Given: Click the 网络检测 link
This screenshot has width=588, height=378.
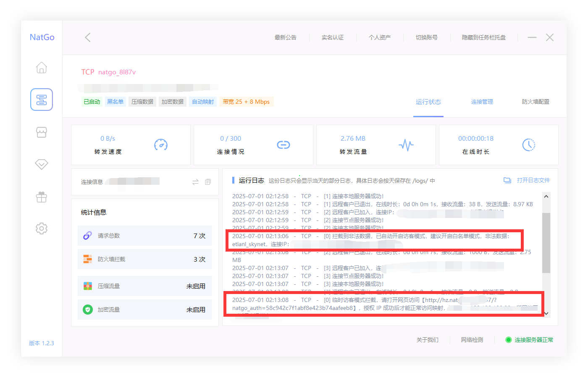Looking at the screenshot, I should [472, 340].
